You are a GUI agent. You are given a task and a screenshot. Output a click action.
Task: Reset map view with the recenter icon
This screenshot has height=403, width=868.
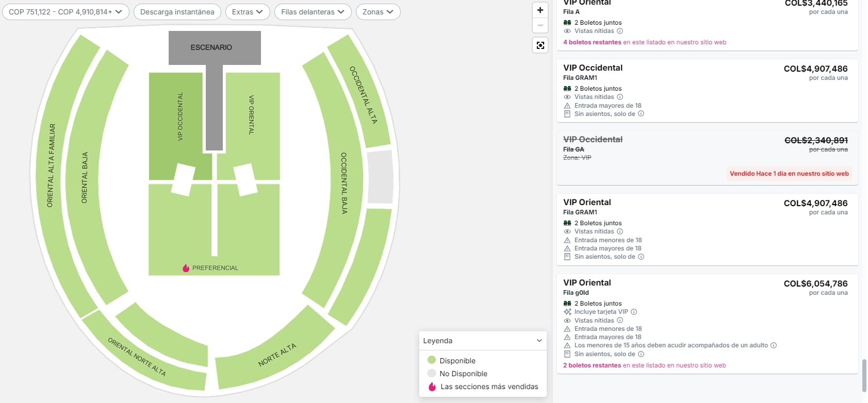[x=540, y=45]
